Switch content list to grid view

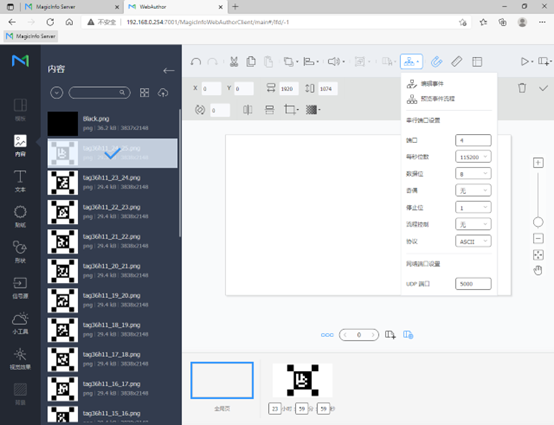144,93
